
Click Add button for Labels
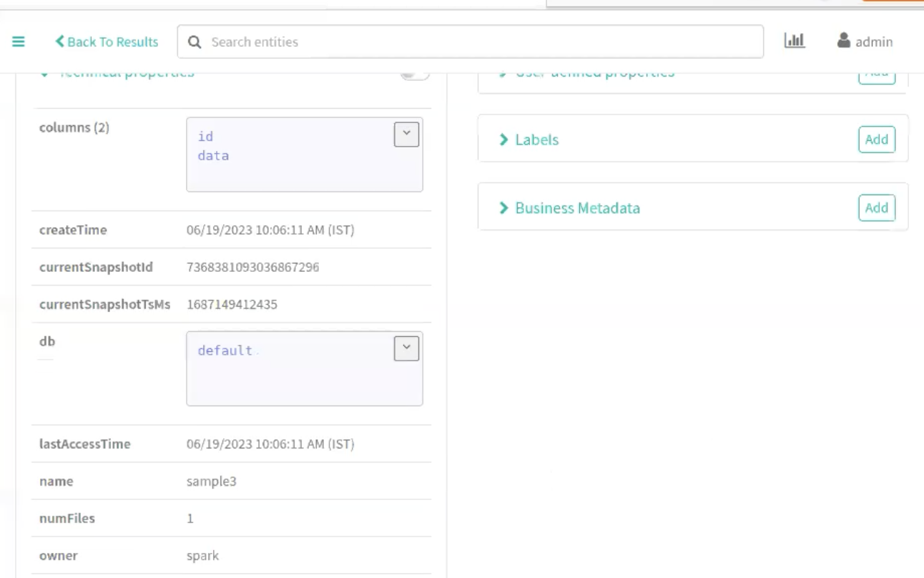coord(876,139)
